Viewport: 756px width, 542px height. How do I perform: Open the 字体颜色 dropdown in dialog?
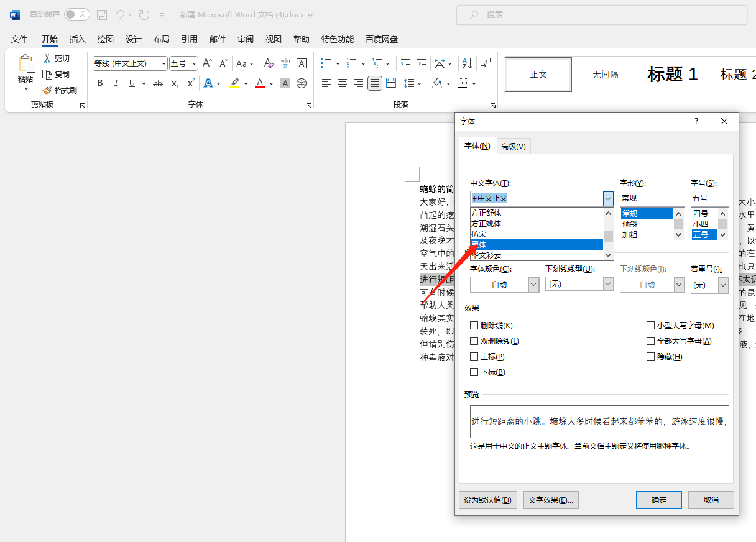(533, 284)
